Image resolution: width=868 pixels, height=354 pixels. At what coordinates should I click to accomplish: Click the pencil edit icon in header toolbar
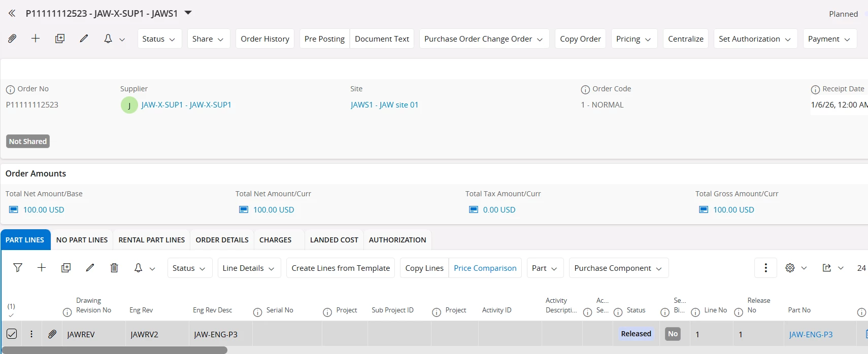[84, 39]
